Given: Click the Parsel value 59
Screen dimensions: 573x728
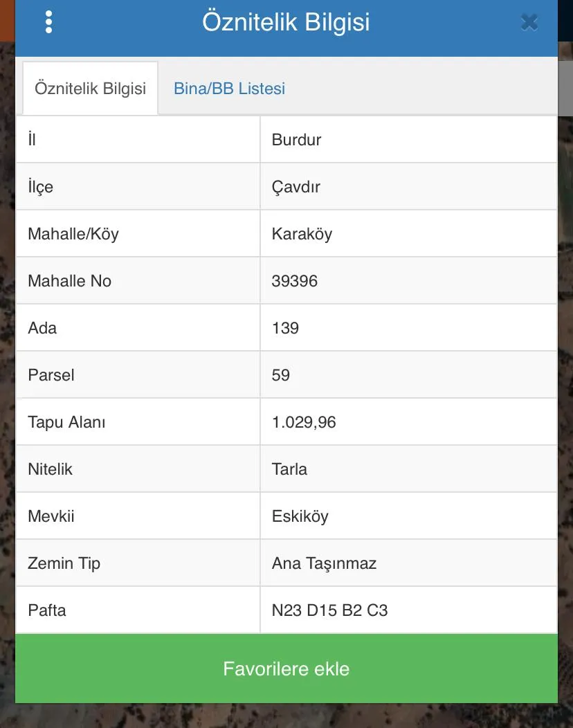Looking at the screenshot, I should click(281, 375).
